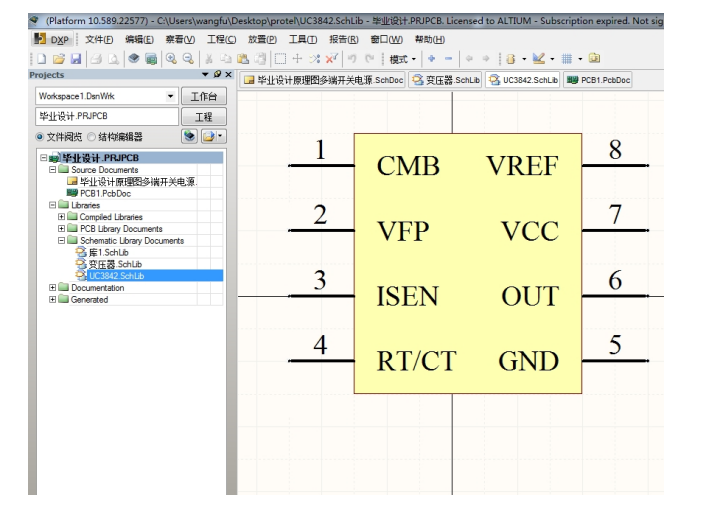Click the workspace panel icon in toolbar

pos(151,59)
